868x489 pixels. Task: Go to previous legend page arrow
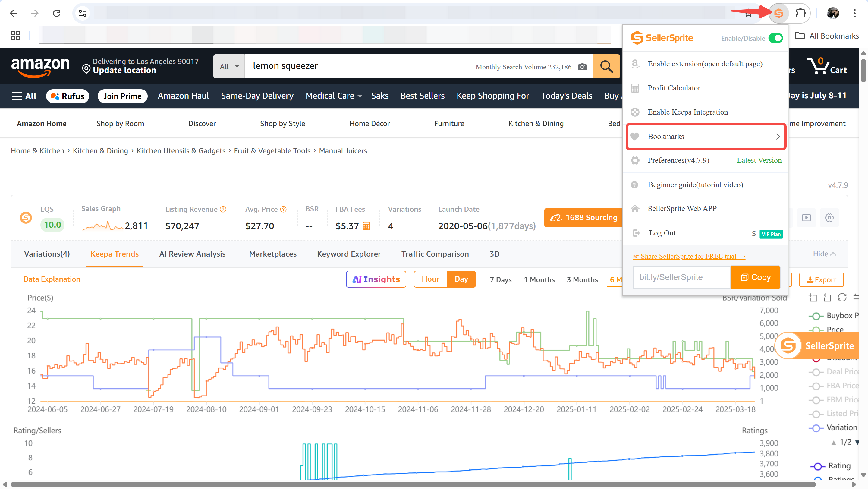pyautogui.click(x=833, y=443)
